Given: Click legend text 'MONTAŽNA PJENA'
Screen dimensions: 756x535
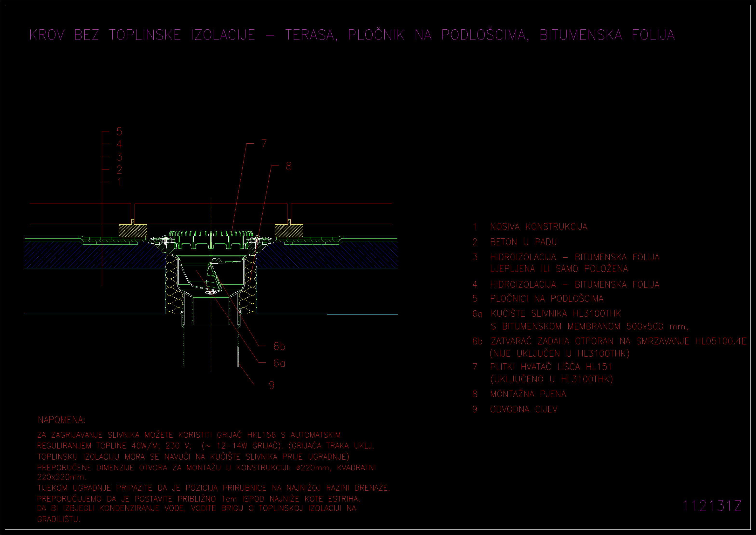Looking at the screenshot, I should point(528,394).
